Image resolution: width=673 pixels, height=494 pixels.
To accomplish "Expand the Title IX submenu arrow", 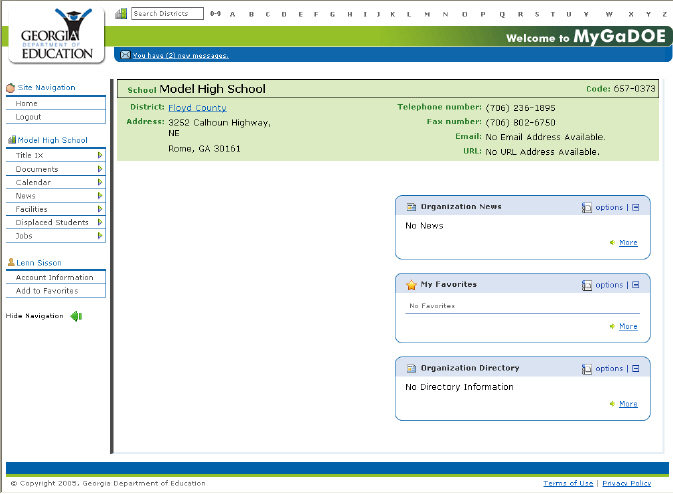I will pyautogui.click(x=100, y=155).
